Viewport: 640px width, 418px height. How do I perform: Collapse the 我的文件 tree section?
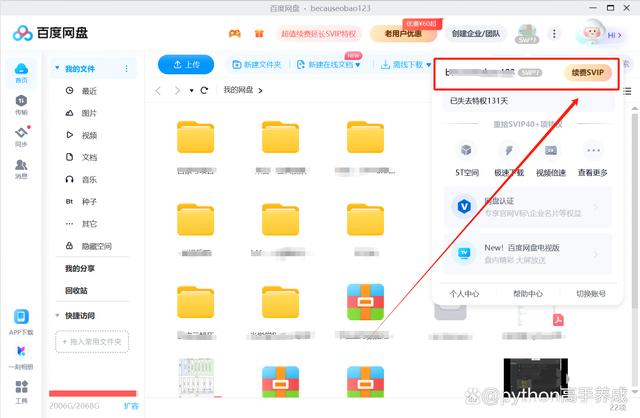58,68
